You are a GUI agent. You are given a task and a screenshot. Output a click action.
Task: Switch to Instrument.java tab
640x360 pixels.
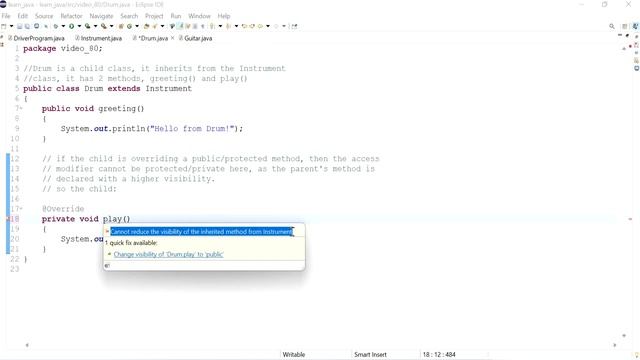(98, 38)
